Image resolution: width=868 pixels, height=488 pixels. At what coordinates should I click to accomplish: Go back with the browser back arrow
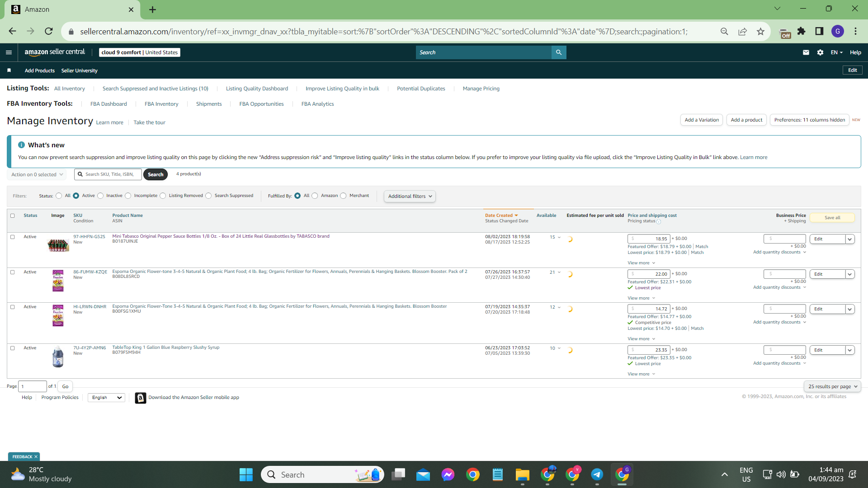click(13, 31)
